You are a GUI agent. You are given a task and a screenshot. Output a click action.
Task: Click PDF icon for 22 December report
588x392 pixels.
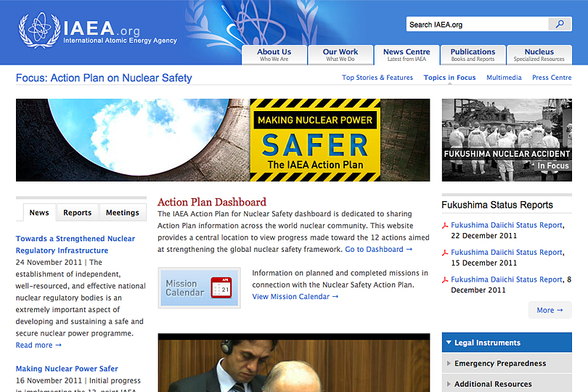click(446, 226)
